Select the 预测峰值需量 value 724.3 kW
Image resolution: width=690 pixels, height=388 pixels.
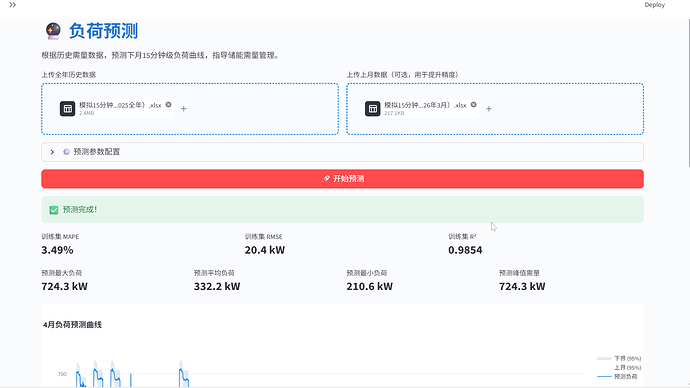click(x=522, y=286)
